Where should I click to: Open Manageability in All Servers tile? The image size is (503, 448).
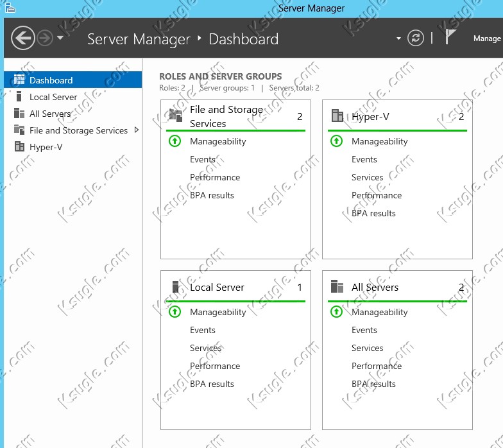pyautogui.click(x=380, y=312)
